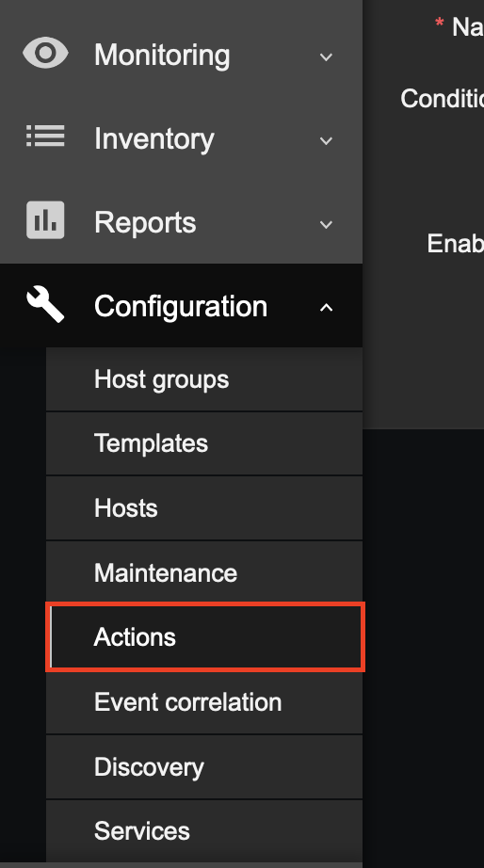Open Event correlation settings
The height and width of the screenshot is (868, 484).
tap(204, 702)
